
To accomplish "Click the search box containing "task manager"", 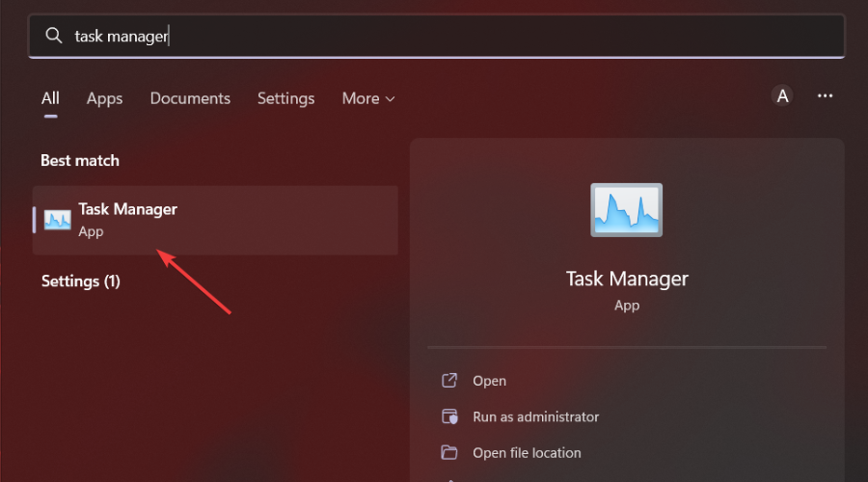I will pyautogui.click(x=434, y=37).
